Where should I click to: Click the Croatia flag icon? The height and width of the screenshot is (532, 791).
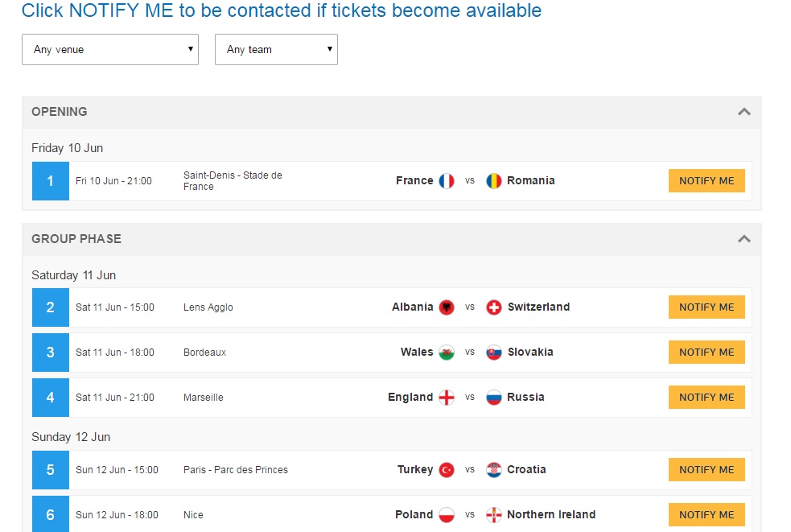tap(494, 470)
